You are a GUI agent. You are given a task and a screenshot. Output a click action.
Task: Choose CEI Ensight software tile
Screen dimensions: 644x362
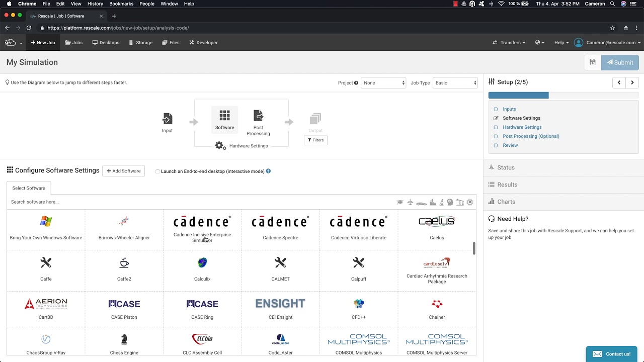click(280, 309)
